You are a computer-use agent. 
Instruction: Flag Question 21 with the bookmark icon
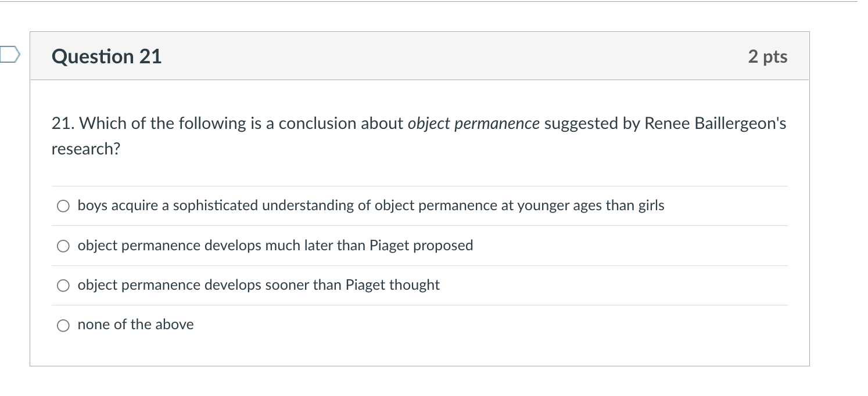click(9, 55)
